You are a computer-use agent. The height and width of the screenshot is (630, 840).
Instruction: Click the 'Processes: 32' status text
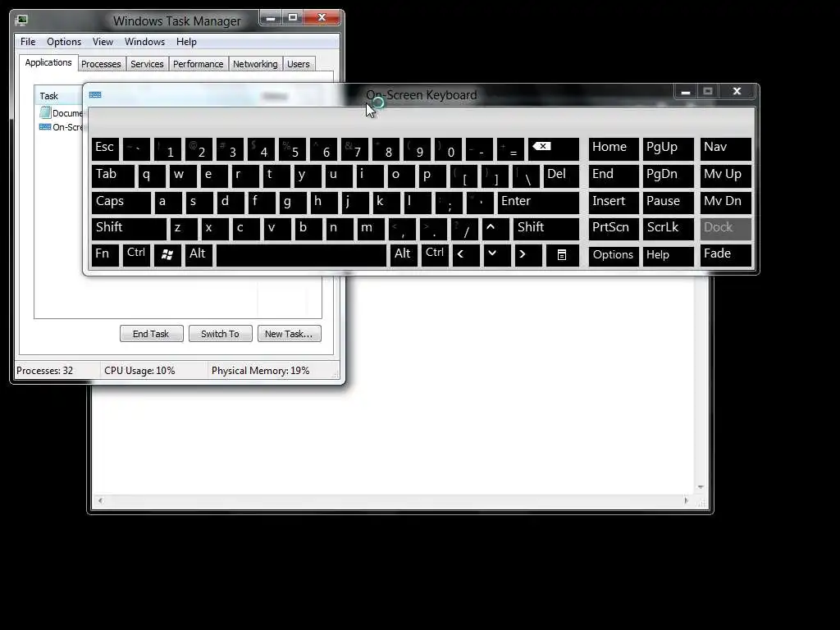point(44,371)
